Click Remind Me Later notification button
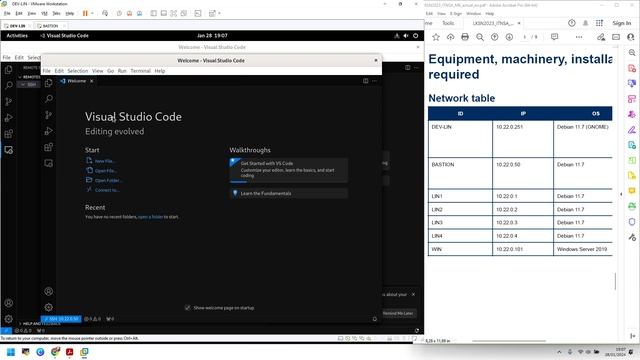 point(398,313)
